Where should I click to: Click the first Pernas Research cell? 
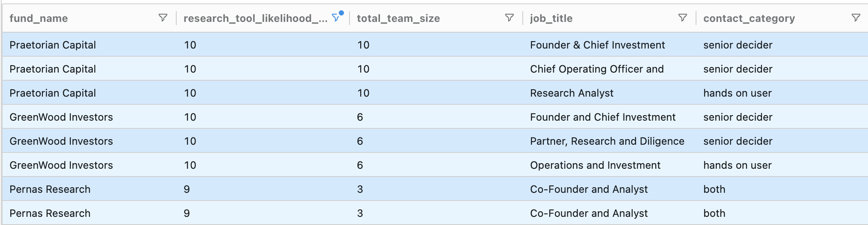click(x=50, y=189)
